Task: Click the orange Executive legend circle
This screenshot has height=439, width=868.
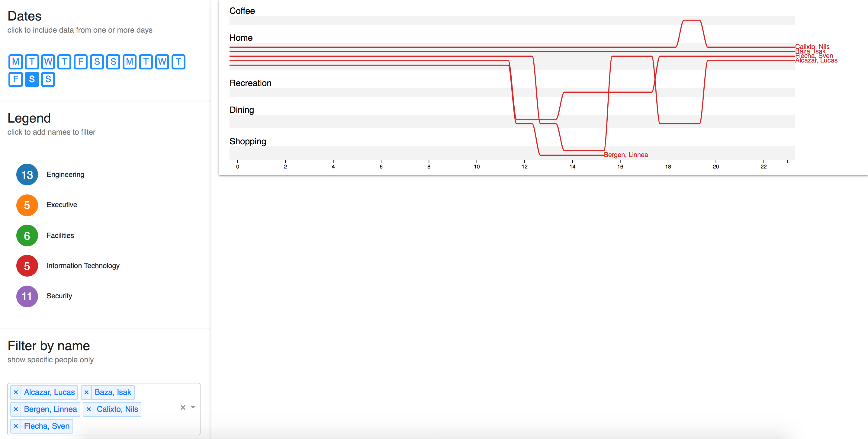Action: coord(27,205)
